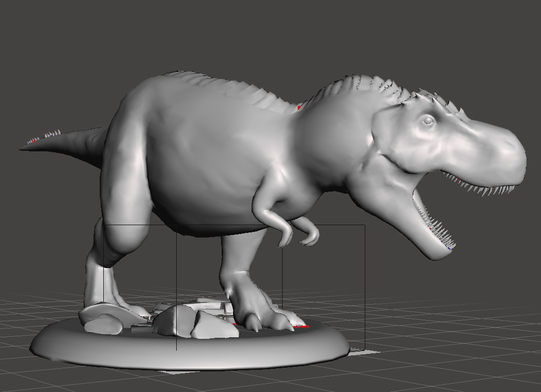Click the red marker on the back ridge
Screen dimensions: 541x392
point(299,107)
